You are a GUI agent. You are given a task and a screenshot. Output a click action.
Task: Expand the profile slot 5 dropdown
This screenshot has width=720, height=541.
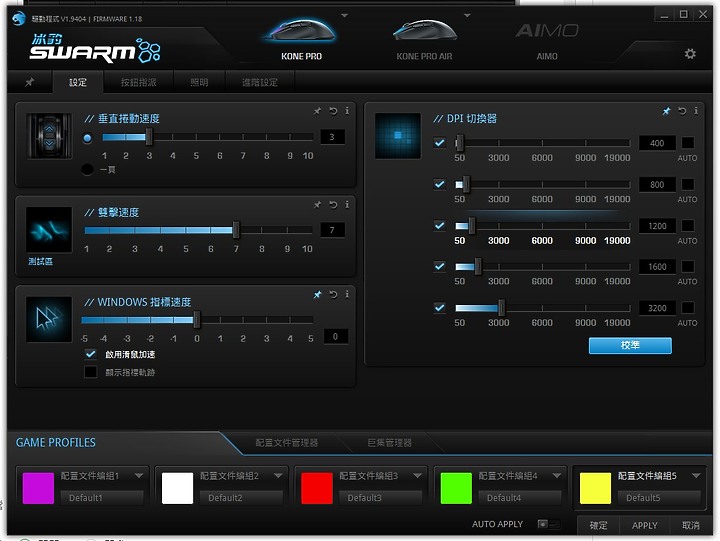pos(696,476)
